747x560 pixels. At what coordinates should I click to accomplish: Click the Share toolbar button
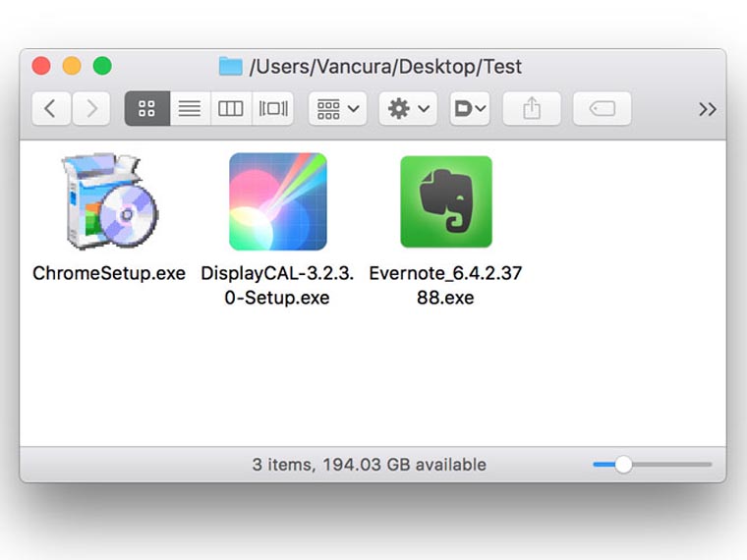click(x=532, y=109)
